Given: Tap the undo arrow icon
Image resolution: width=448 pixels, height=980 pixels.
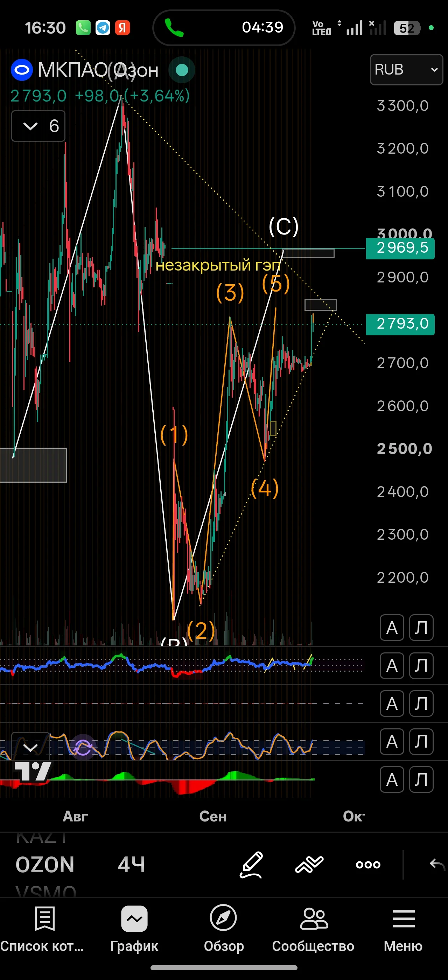Looking at the screenshot, I should pyautogui.click(x=437, y=864).
